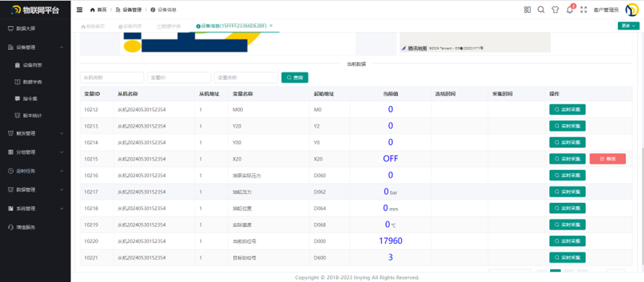Select 设备列表 in the sidebar
Screen dimensions: 644x282
[x=35, y=65]
